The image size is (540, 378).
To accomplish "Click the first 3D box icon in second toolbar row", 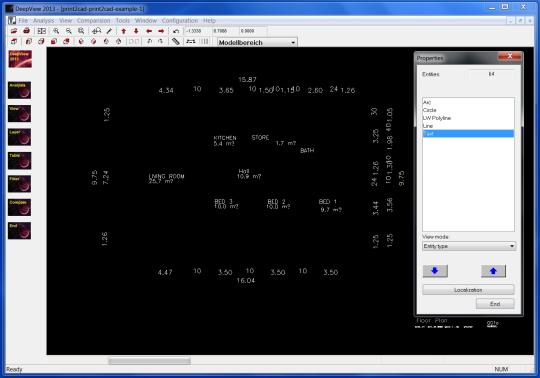I will pos(14,42).
